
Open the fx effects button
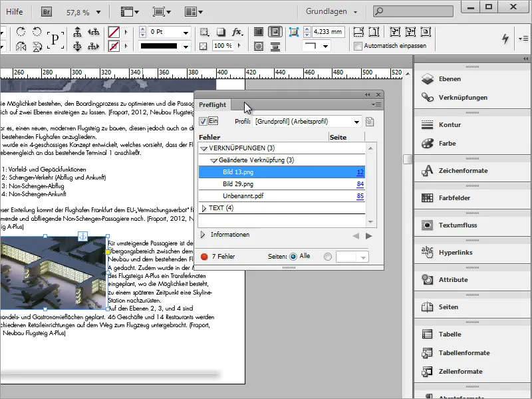[x=237, y=32]
